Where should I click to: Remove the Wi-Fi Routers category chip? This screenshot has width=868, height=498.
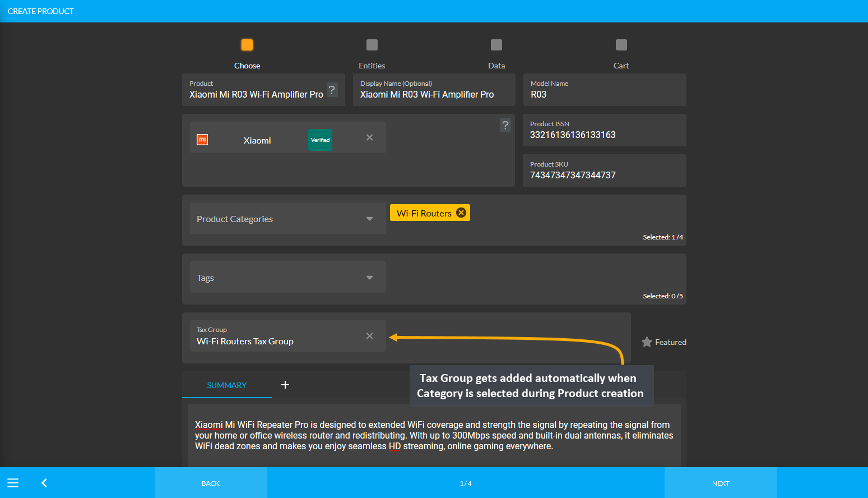[461, 213]
